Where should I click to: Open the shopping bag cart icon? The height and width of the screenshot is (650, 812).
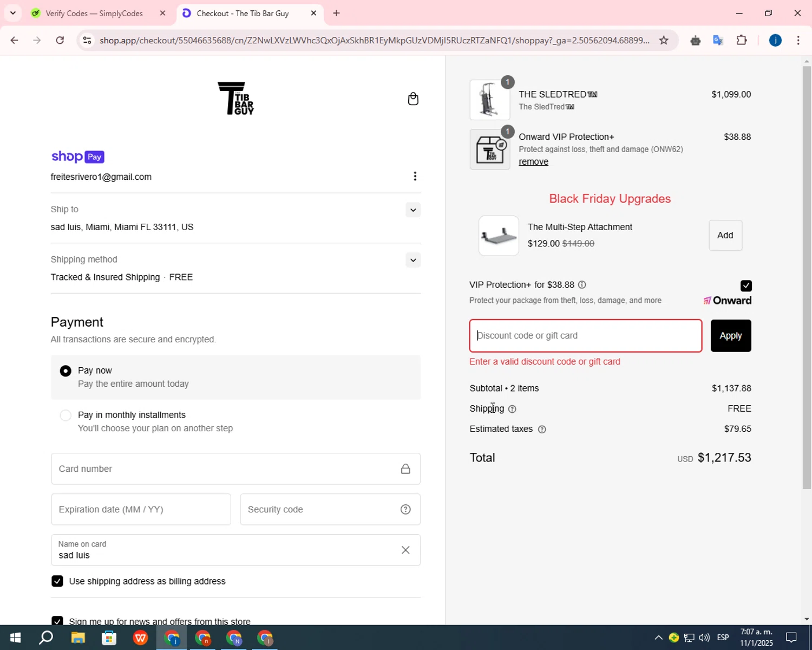[413, 99]
